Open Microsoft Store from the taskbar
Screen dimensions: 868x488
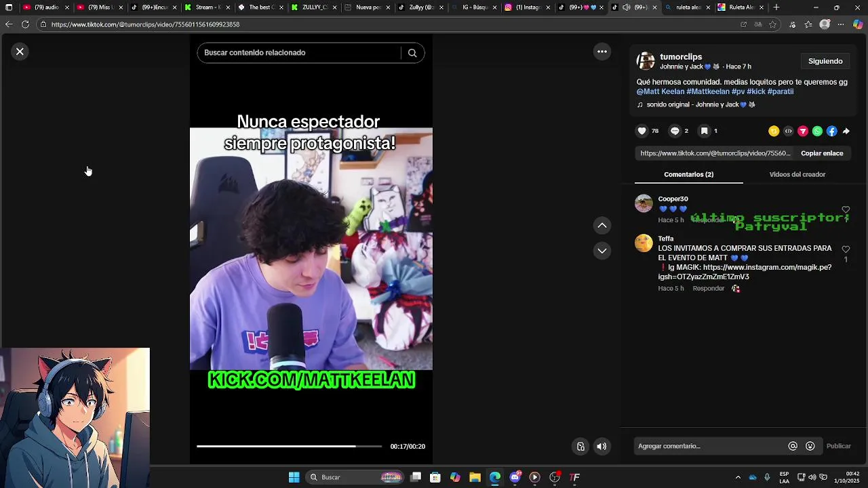(435, 477)
